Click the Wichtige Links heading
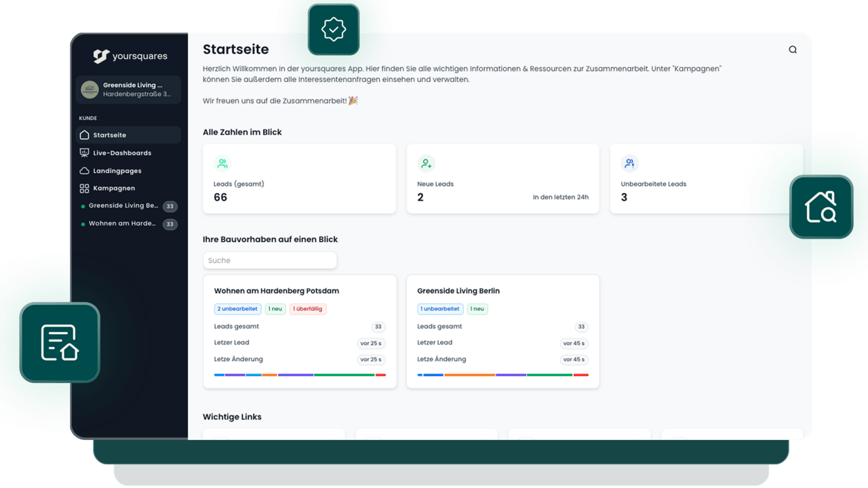Viewport: 868px width, 488px height. click(232, 417)
